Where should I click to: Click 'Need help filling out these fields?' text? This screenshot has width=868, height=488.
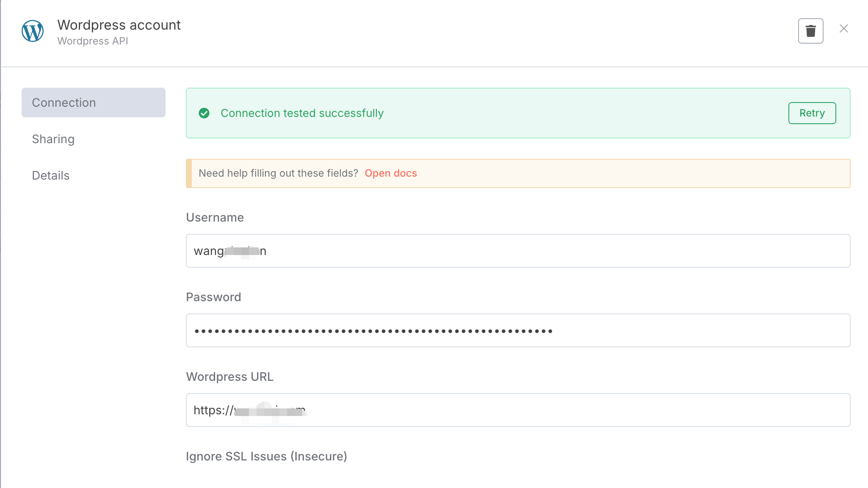click(278, 173)
